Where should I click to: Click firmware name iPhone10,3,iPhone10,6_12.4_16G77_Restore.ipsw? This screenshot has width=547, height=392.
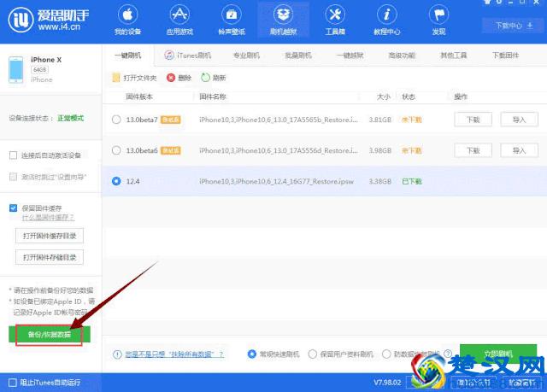[276, 181]
